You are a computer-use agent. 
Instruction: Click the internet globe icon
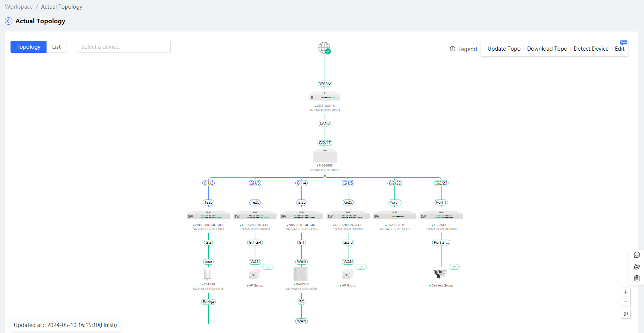coord(324,48)
